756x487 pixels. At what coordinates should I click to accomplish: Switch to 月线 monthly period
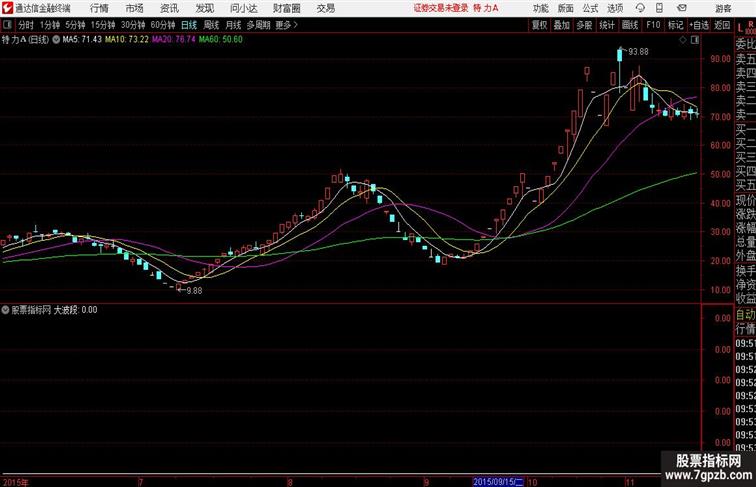click(x=233, y=25)
